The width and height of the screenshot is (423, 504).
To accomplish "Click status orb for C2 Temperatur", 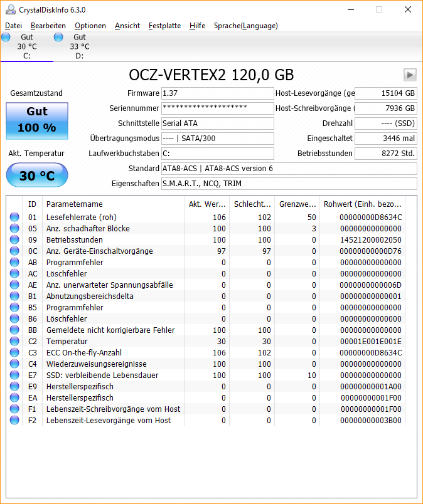I will click(14, 341).
